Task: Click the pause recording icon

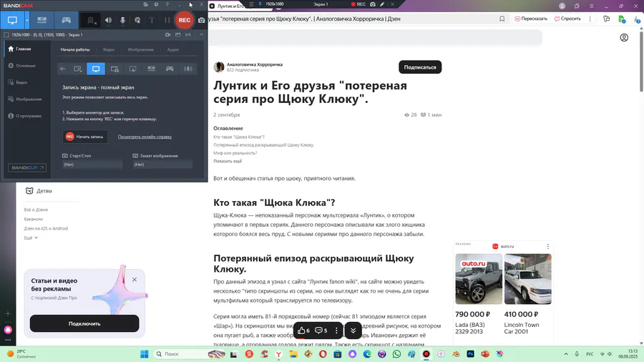Action: coord(167,20)
